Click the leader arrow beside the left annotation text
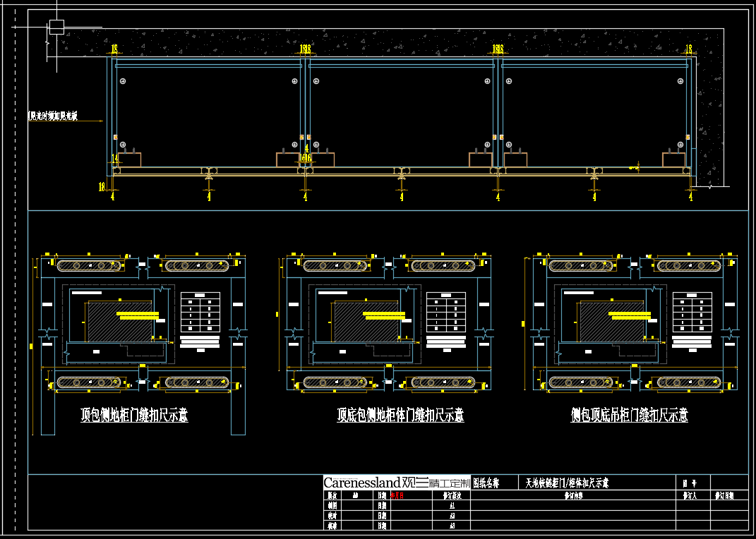Viewport: 756px width, 539px height. tap(99, 121)
